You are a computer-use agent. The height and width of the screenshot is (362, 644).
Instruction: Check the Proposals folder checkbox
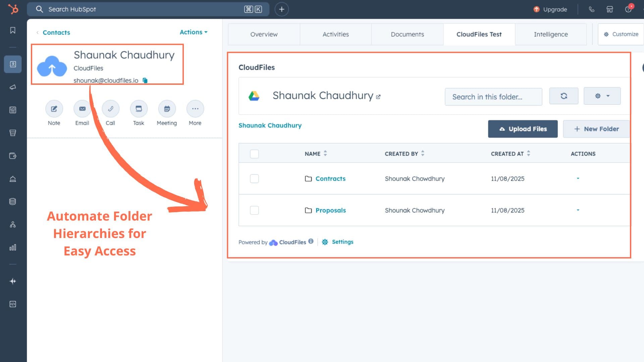(x=254, y=210)
